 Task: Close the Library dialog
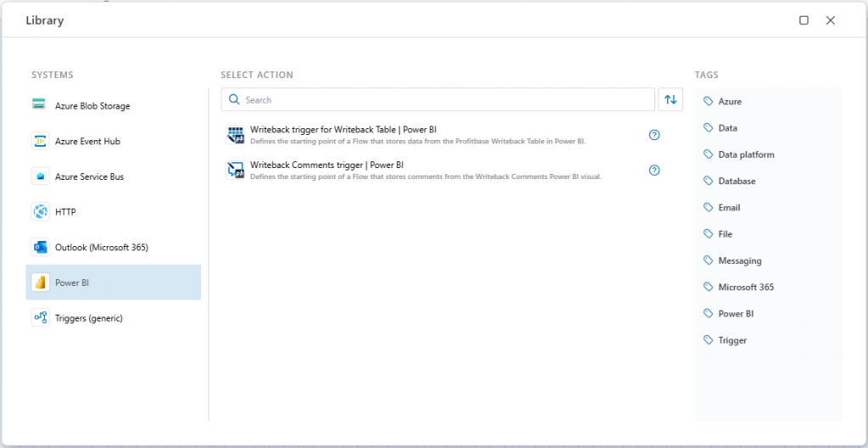click(831, 20)
